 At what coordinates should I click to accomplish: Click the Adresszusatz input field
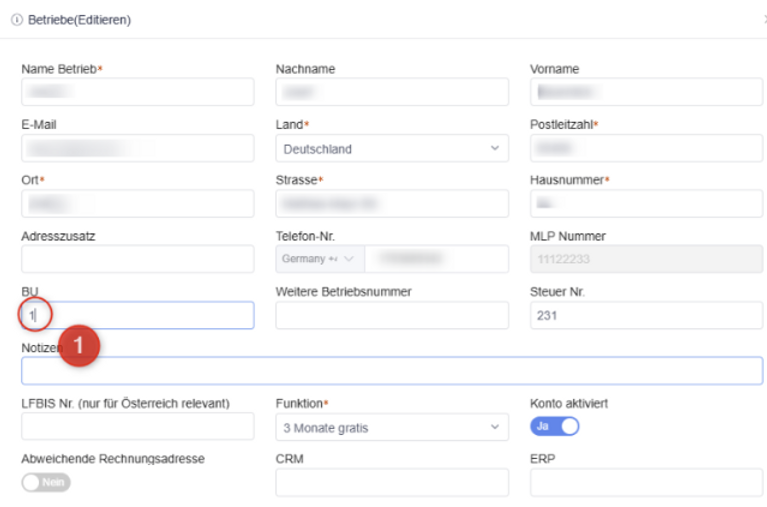tap(137, 259)
